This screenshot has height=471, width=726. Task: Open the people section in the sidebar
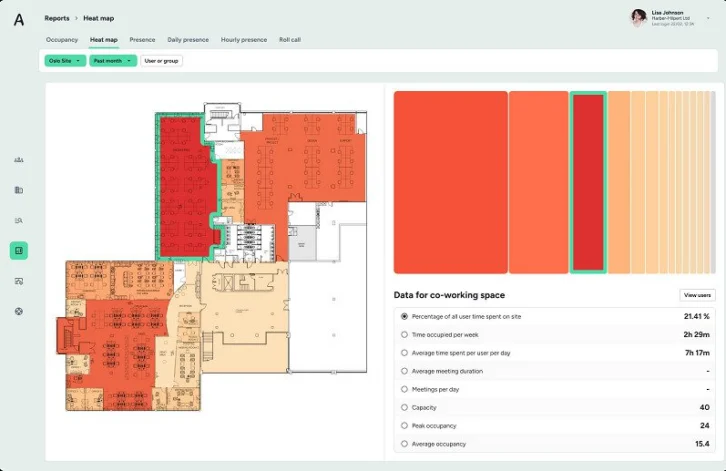click(19, 159)
